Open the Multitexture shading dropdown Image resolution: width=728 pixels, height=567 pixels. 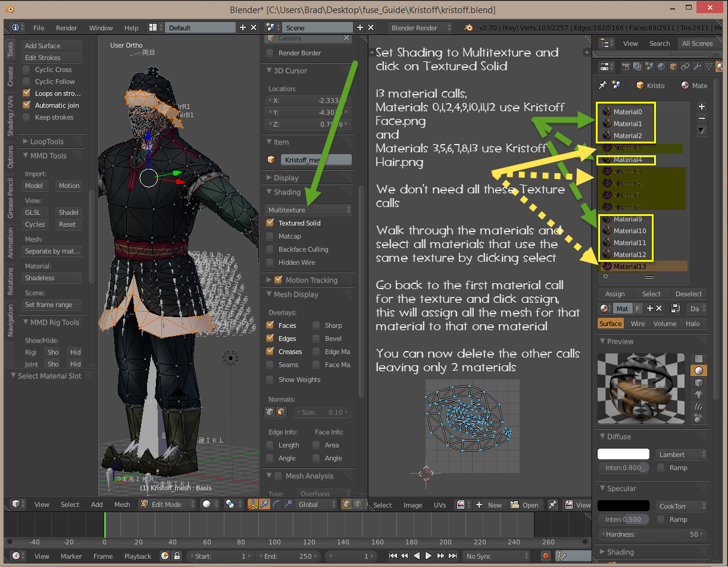click(308, 209)
